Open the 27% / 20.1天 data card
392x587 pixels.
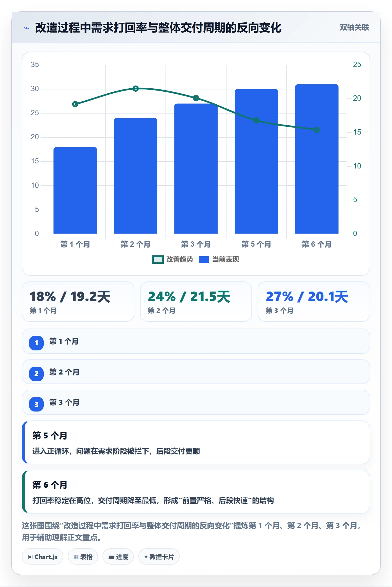tap(314, 302)
